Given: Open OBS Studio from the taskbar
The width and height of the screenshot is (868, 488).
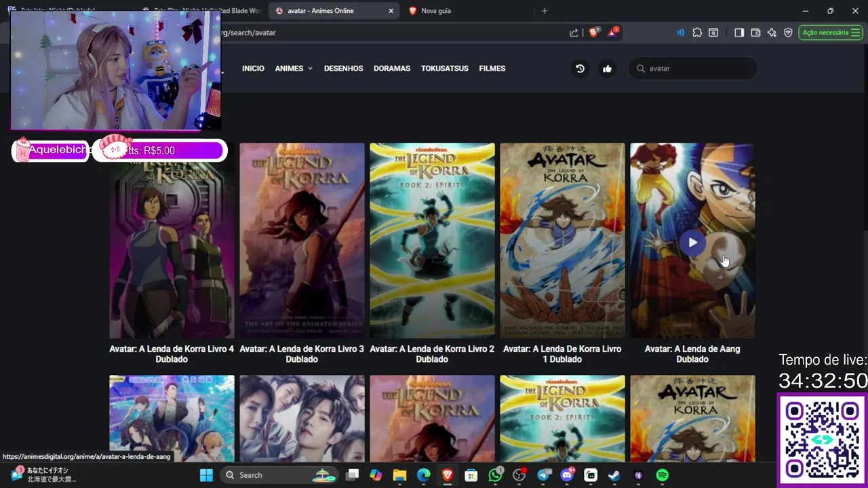Looking at the screenshot, I should (519, 475).
